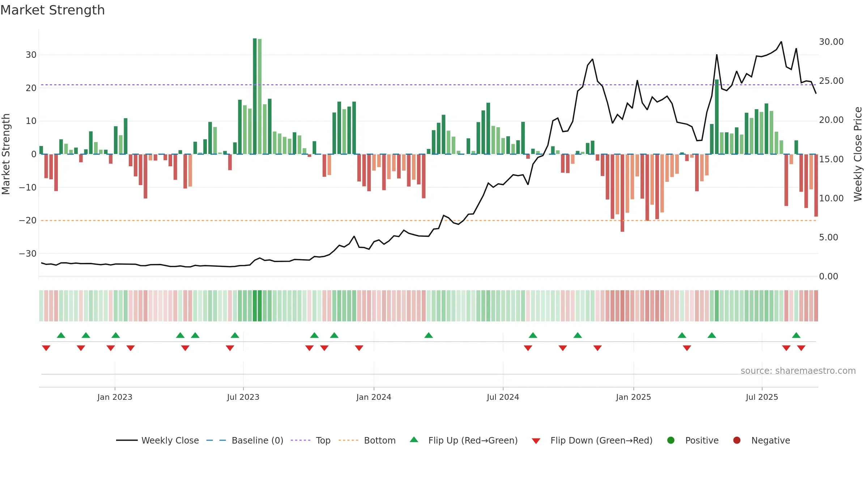Screen dimensions: 868x488
Task: Click the green flip-up marker between Jan and Jul 2024
Action: click(429, 335)
